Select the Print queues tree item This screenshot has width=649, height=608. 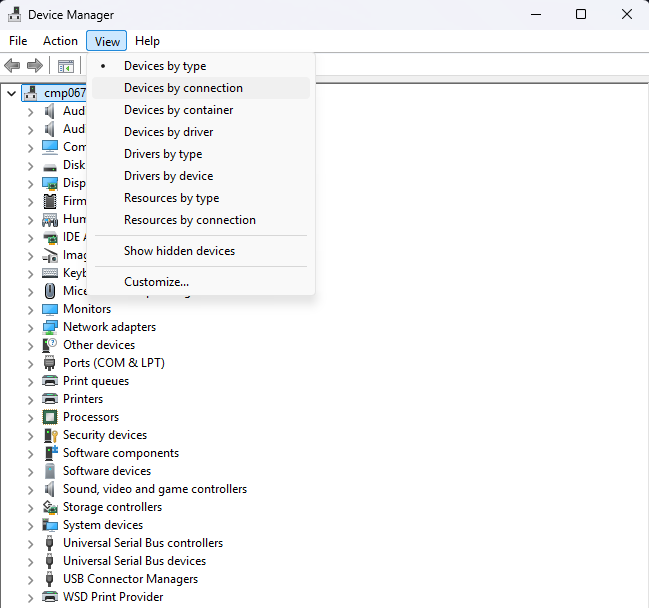96,381
